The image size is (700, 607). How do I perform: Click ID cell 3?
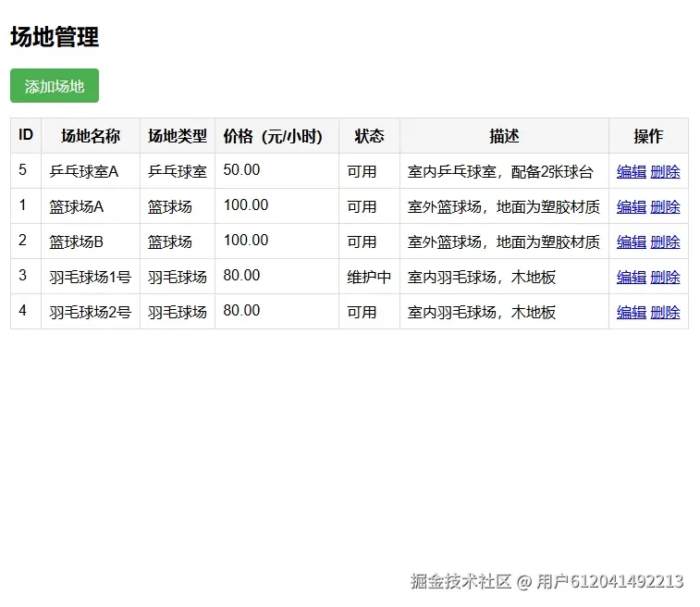coord(26,277)
